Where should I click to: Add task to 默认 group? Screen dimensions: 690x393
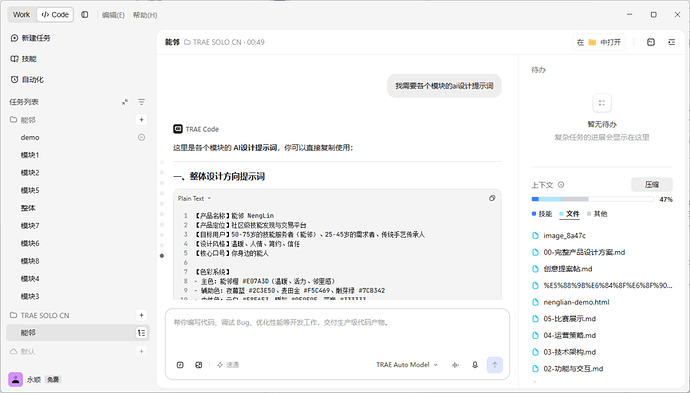pyautogui.click(x=141, y=351)
